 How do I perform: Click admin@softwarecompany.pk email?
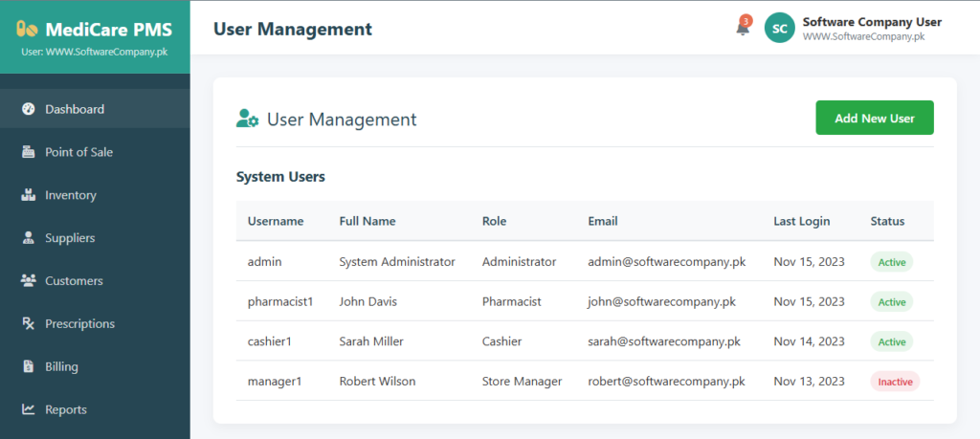pos(666,261)
